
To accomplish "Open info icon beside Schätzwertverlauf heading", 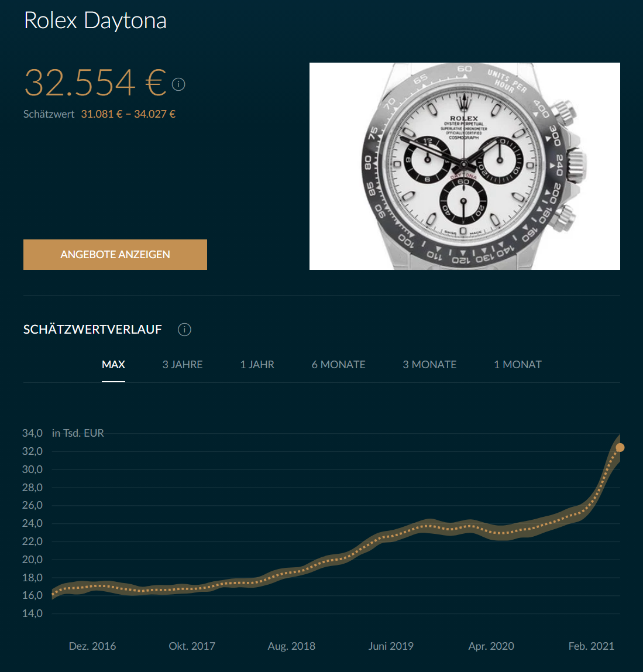I will (185, 330).
